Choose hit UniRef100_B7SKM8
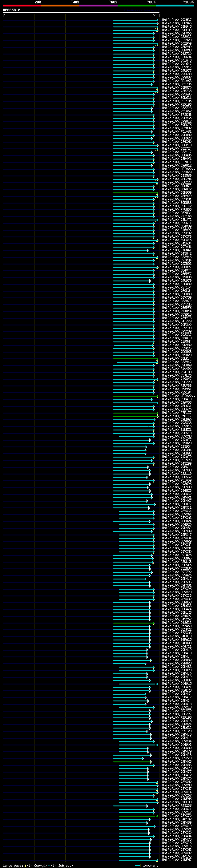Screen dimensions: 197x868 [x=177, y=115]
